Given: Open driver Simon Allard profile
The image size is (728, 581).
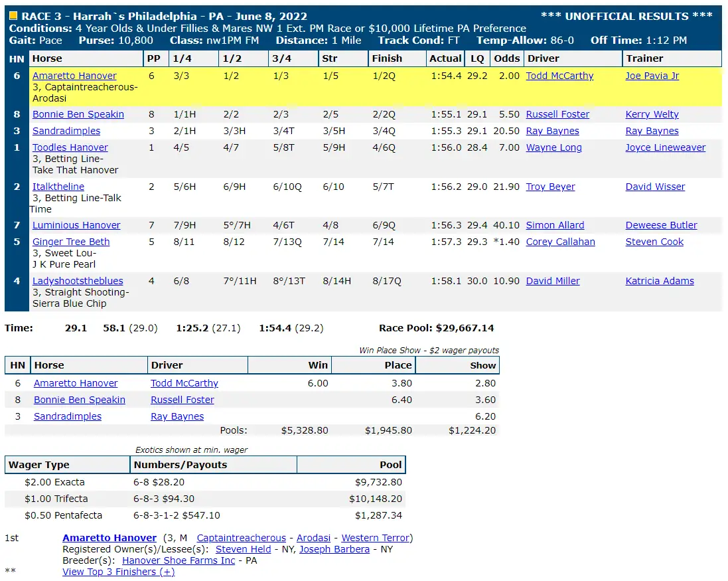Looking at the screenshot, I should pos(555,225).
